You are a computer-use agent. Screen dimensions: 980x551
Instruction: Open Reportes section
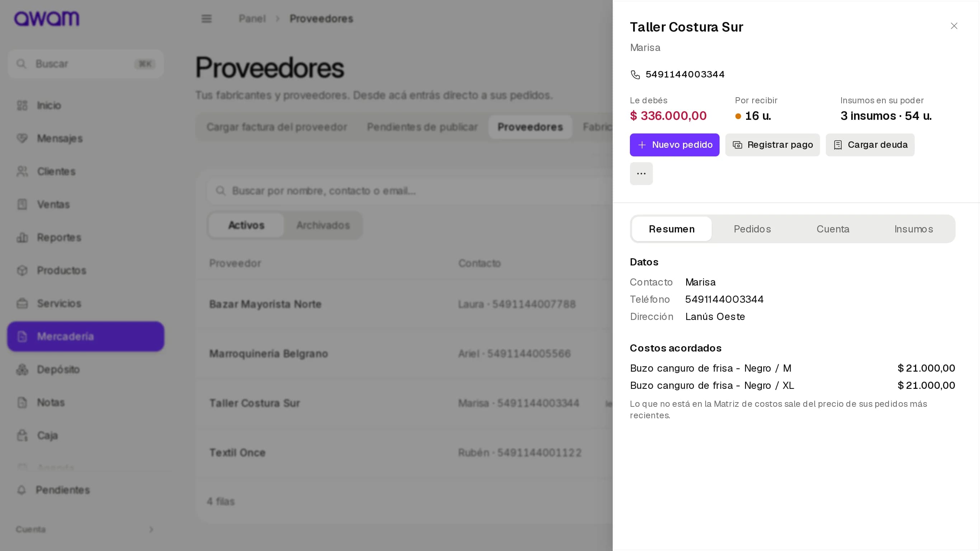(x=86, y=237)
